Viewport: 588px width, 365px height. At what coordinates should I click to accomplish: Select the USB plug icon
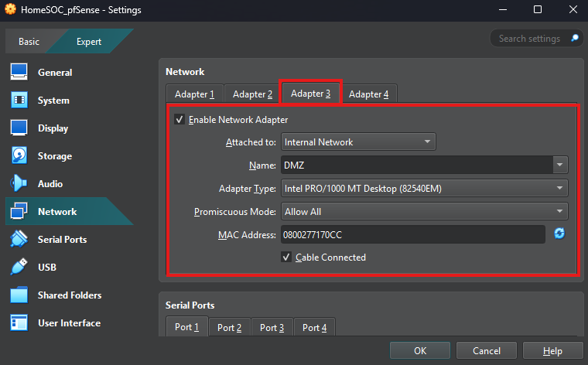point(19,268)
